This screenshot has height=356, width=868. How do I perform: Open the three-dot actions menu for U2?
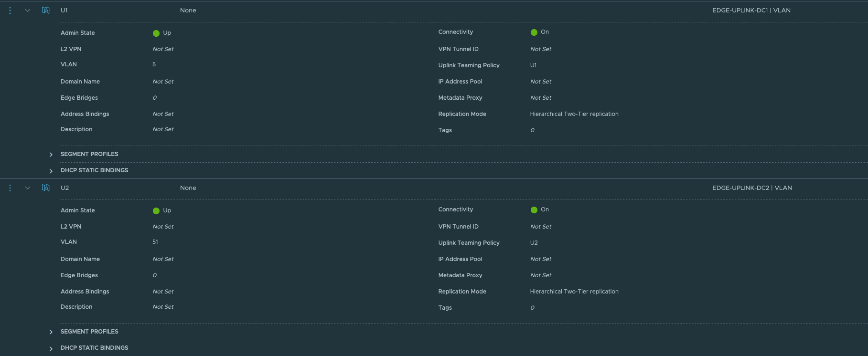pos(10,188)
